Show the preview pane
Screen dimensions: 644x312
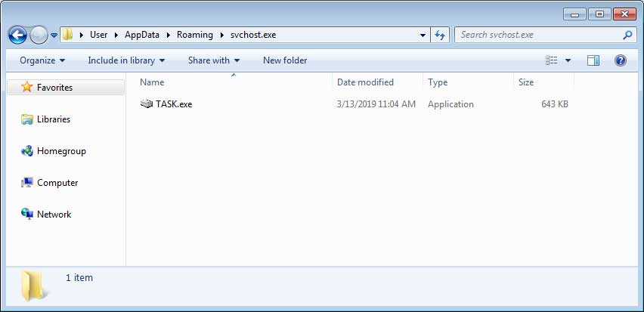pyautogui.click(x=593, y=60)
